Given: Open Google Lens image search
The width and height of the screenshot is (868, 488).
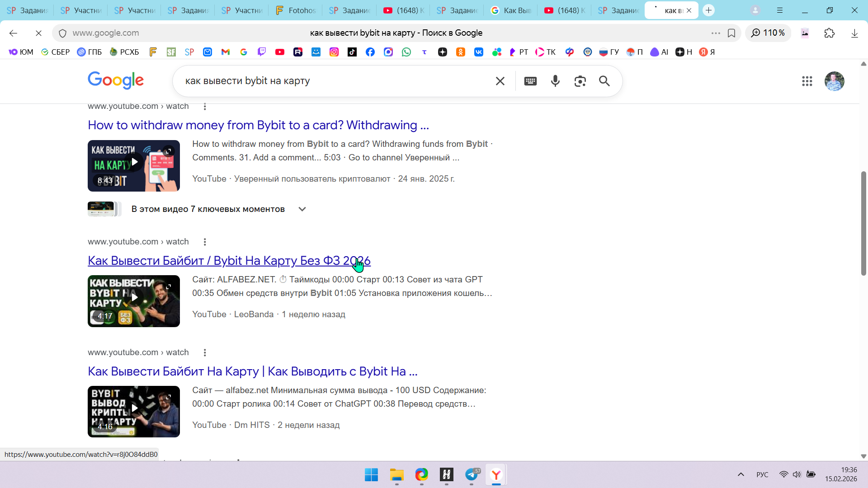Looking at the screenshot, I should pyautogui.click(x=580, y=81).
